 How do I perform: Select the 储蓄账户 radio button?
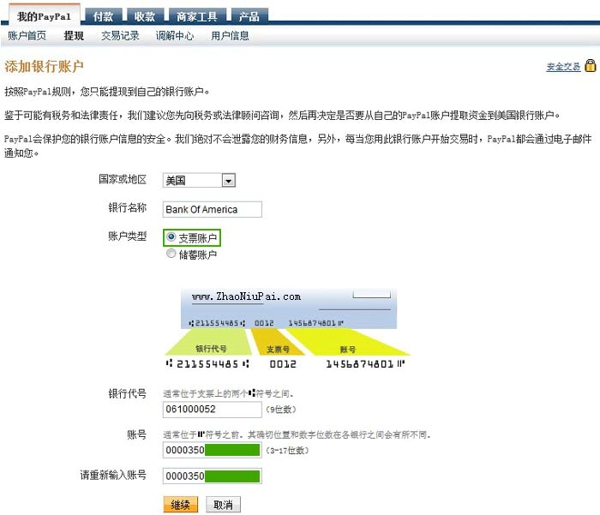[170, 255]
